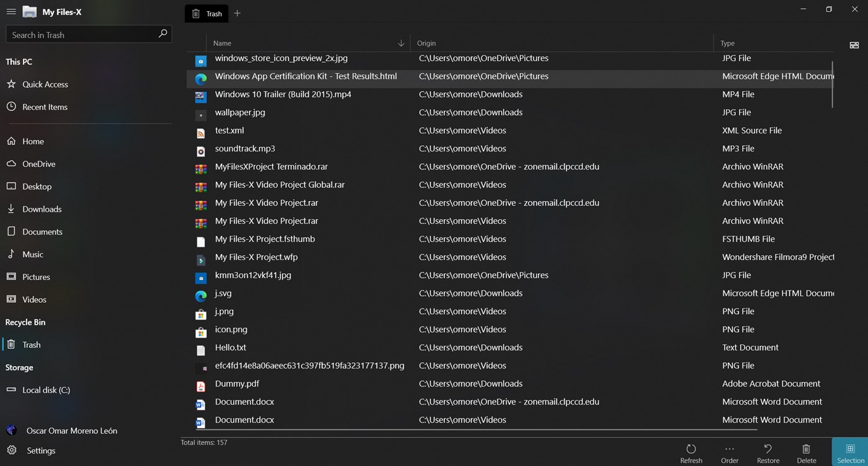Open Downloads in the sidebar
Image resolution: width=868 pixels, height=466 pixels.
42,208
